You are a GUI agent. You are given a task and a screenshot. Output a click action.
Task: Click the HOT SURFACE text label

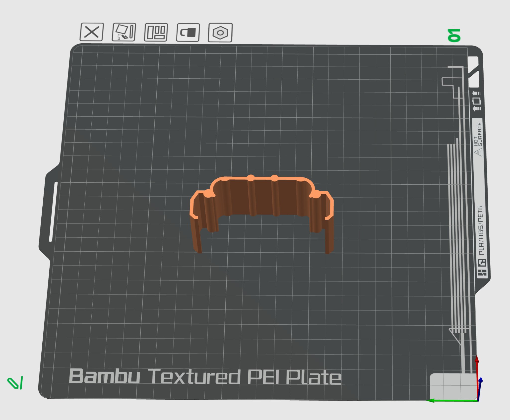click(x=478, y=135)
